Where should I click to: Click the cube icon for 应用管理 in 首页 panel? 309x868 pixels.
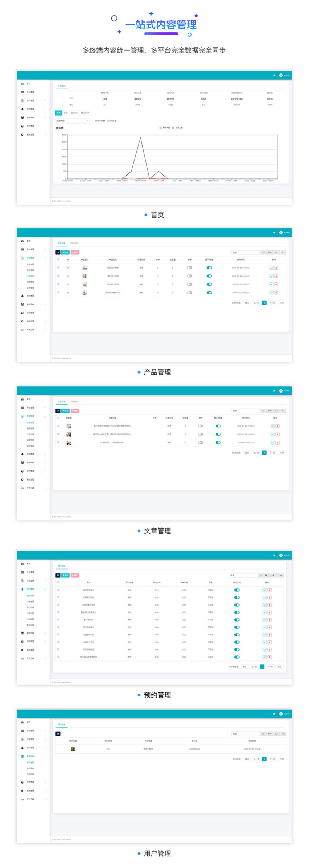[x=22, y=126]
